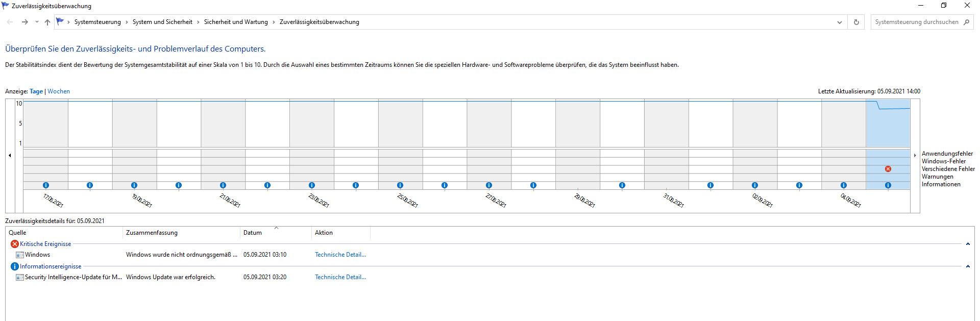Click the app icon beside the Windows entry
This screenshot has width=980, height=321.
click(20, 255)
